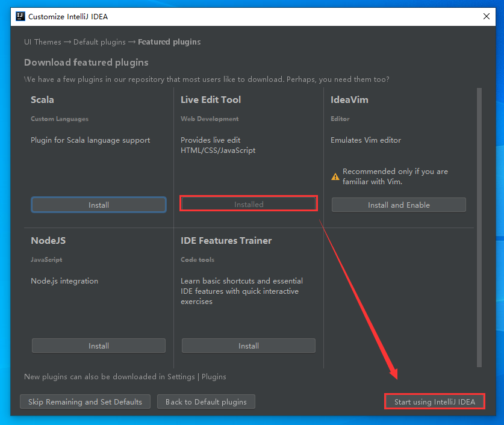Image resolution: width=504 pixels, height=425 pixels.
Task: Click the Installed button for Live Edit Tool
Action: (249, 204)
